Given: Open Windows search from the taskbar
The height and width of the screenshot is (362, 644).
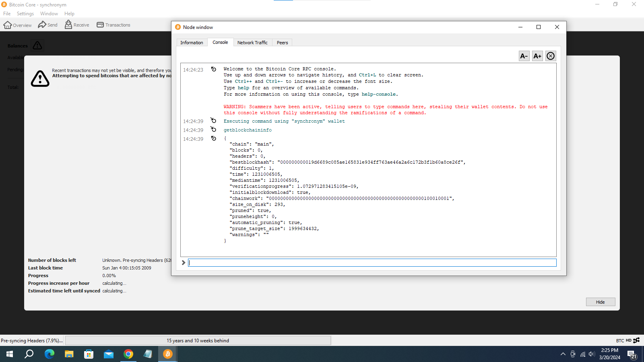Looking at the screenshot, I should (29, 354).
